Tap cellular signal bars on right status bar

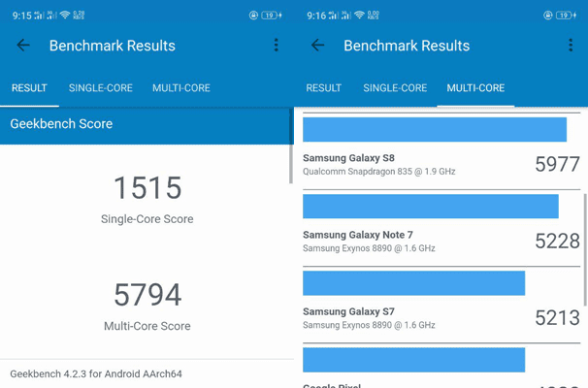[340, 15]
